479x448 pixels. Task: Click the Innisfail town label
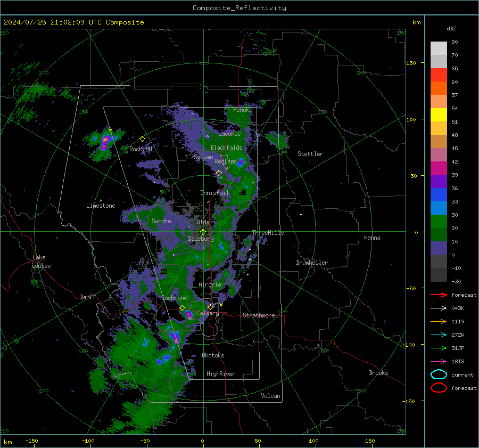pos(214,193)
